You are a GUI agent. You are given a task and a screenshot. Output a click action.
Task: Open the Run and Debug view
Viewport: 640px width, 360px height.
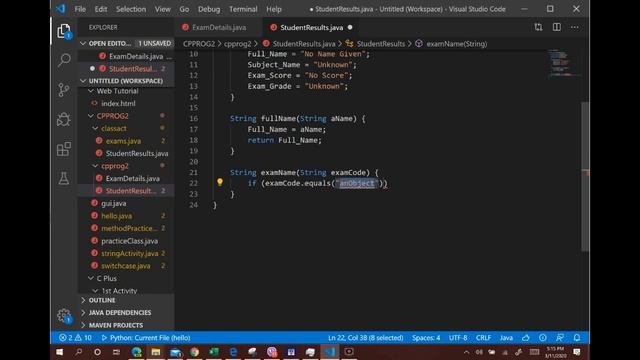(x=64, y=119)
